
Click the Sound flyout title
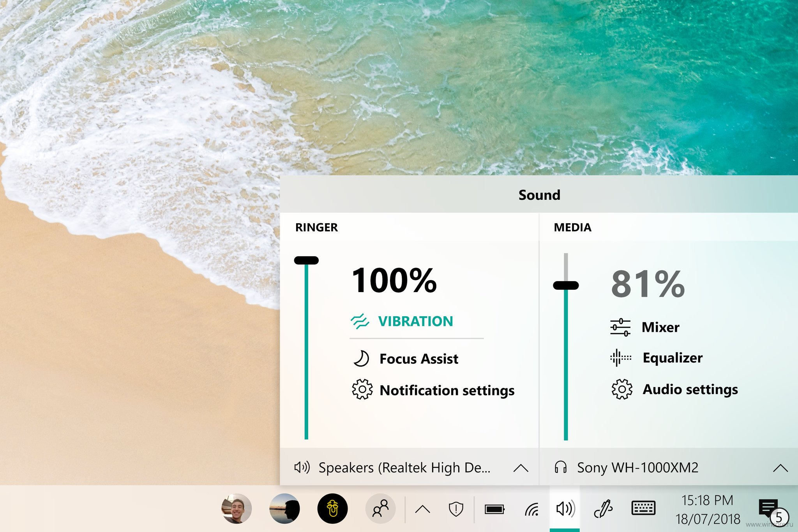click(539, 195)
